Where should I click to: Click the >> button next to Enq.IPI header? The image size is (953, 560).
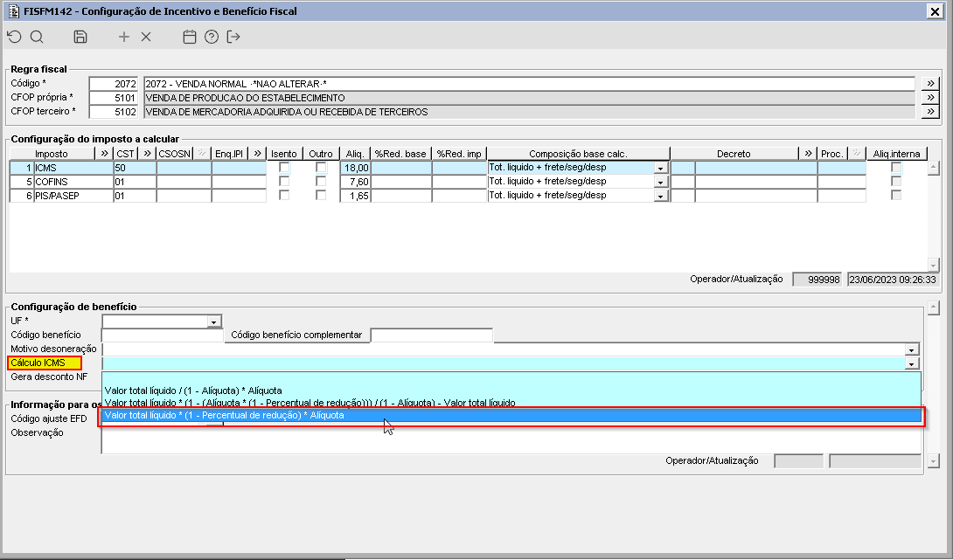point(258,154)
